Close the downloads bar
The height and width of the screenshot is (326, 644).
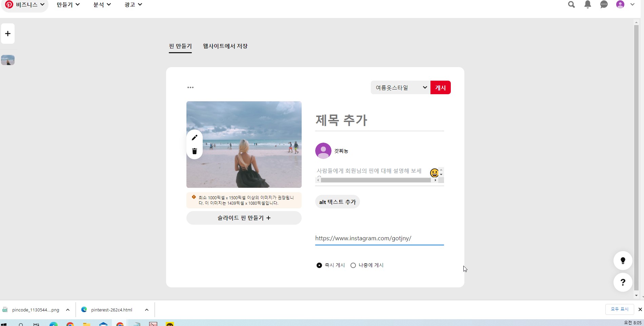640,309
